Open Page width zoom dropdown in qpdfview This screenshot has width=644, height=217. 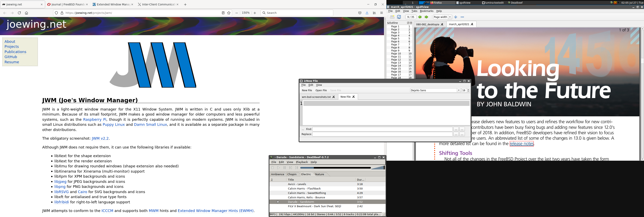tap(450, 17)
